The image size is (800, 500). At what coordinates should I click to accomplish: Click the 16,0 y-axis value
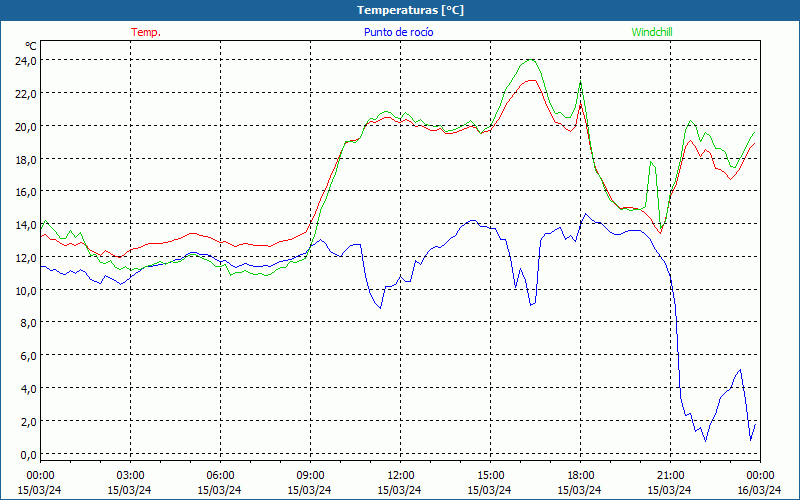[x=26, y=192]
